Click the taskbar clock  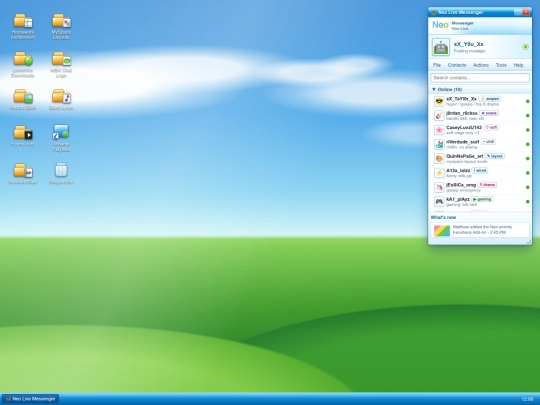click(527, 399)
